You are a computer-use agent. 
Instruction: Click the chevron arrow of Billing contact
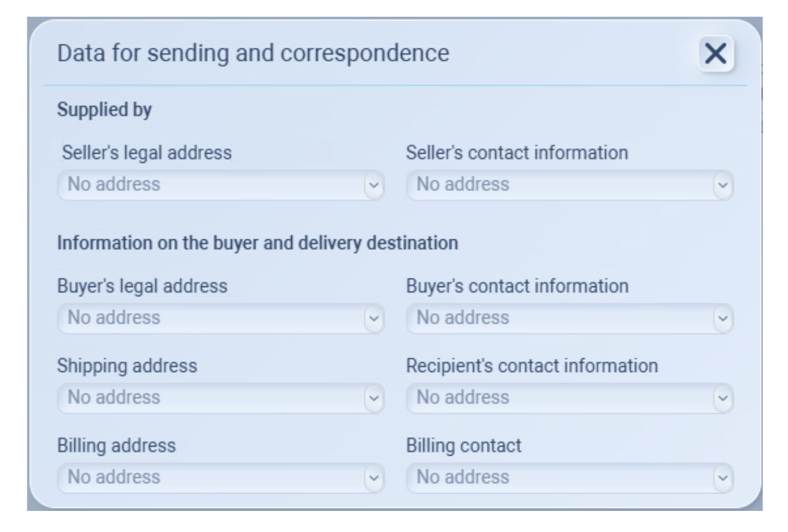tap(722, 478)
